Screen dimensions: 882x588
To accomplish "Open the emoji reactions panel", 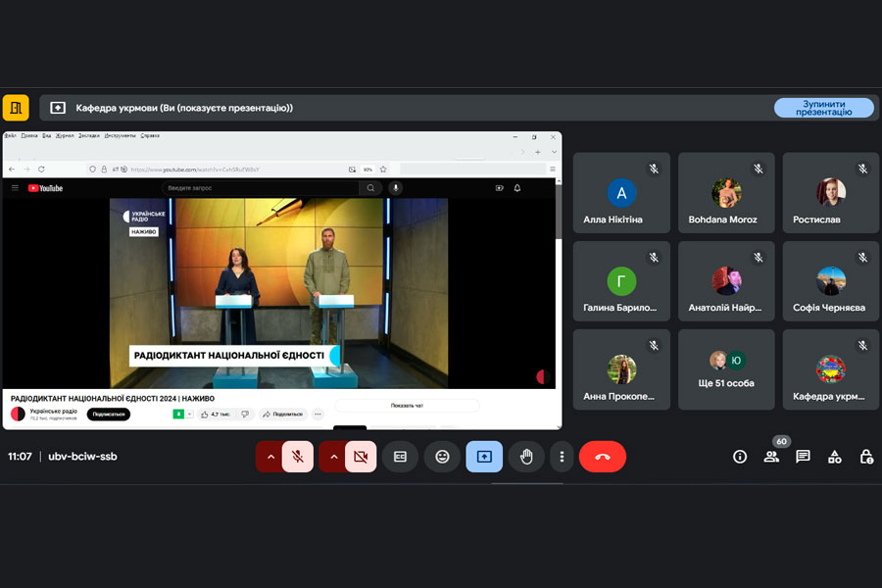I will click(x=442, y=457).
